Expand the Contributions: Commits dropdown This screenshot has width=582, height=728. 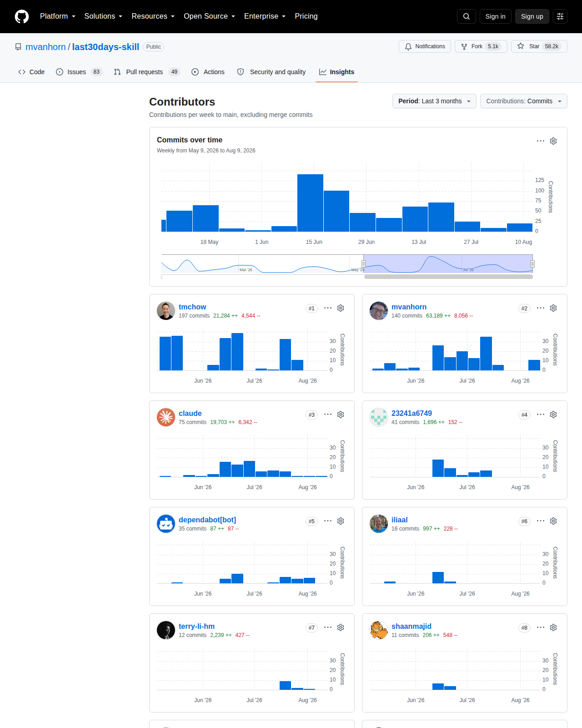click(524, 101)
